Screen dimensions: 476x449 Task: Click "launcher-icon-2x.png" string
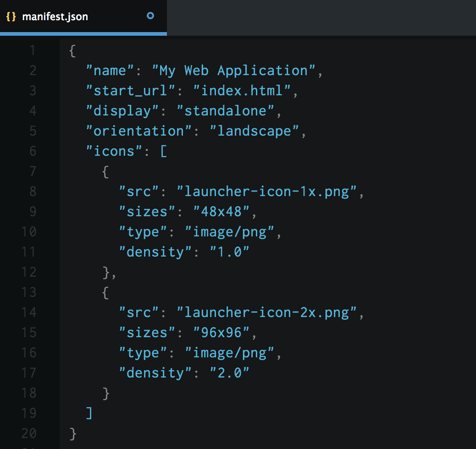(266, 312)
